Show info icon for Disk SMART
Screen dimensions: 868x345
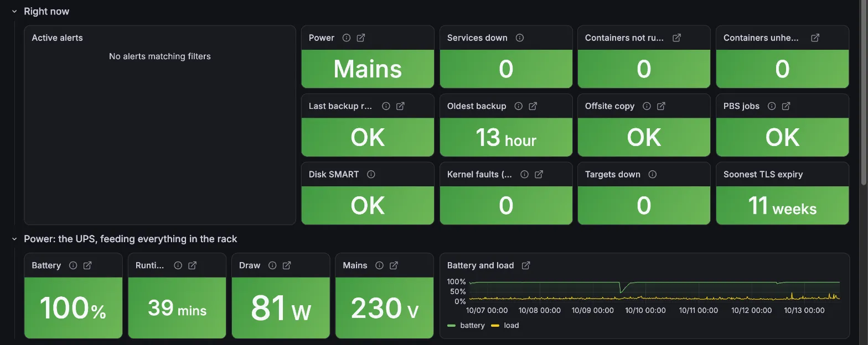(x=371, y=174)
